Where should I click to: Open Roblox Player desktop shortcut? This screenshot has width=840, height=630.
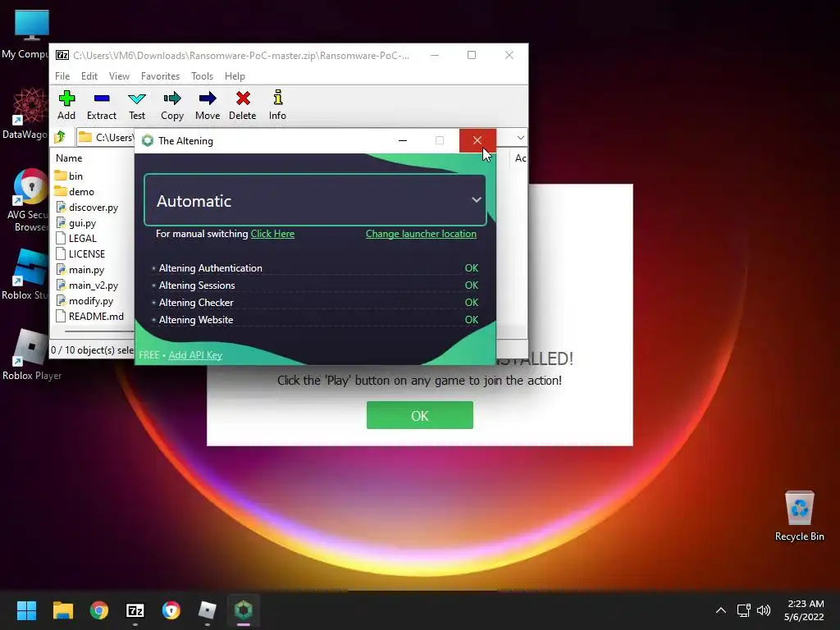[31, 354]
